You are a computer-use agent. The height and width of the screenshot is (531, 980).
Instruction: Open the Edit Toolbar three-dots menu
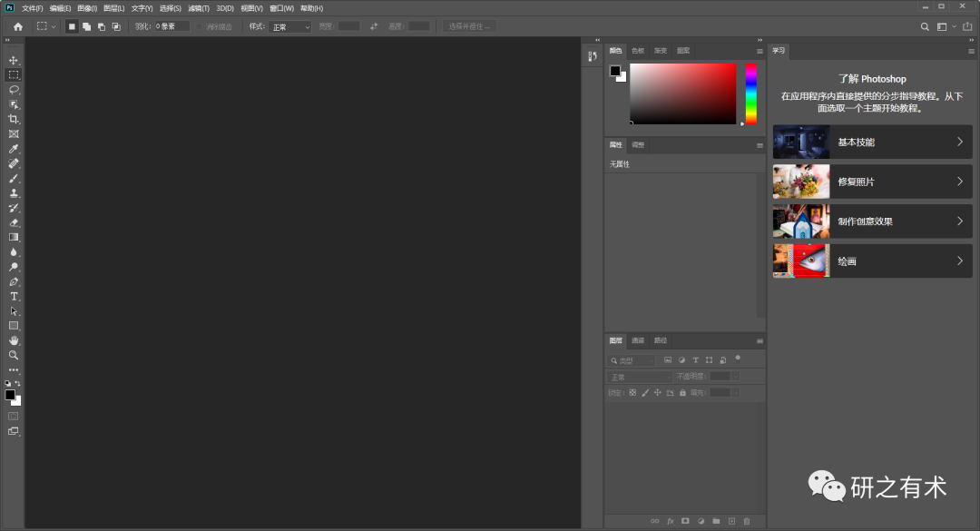pyautogui.click(x=13, y=370)
